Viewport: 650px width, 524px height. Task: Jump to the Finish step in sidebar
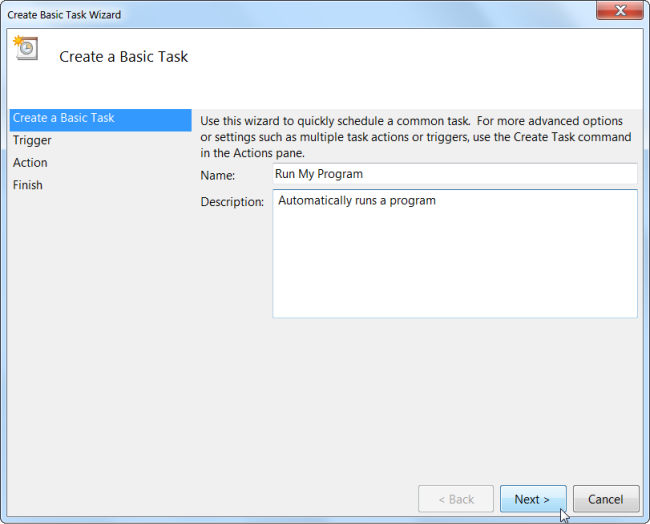[x=28, y=185]
